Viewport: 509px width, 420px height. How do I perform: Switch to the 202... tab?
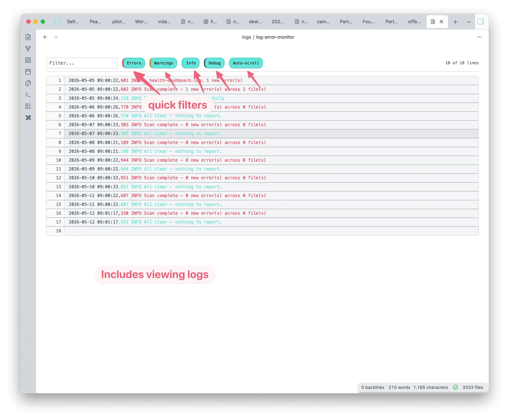pyautogui.click(x=278, y=22)
